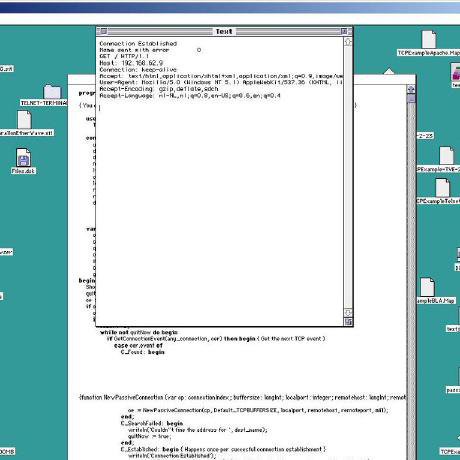460x460 pixels.
Task: Click the source code window scroll thumb
Action: (411, 98)
